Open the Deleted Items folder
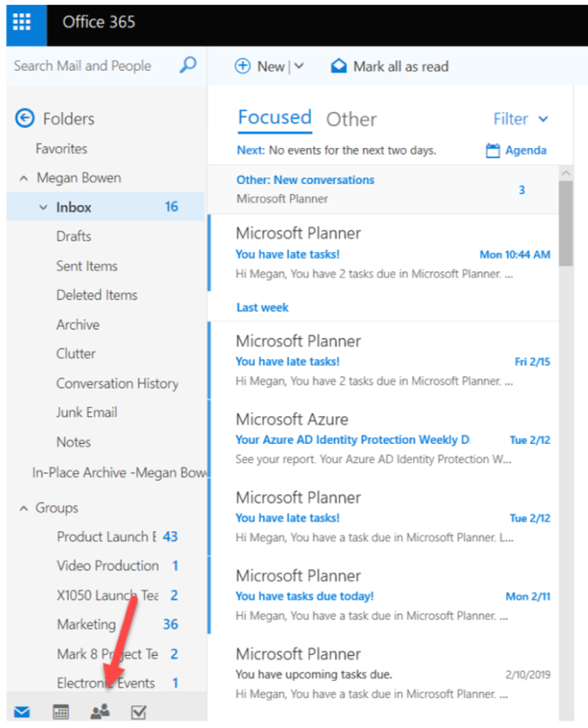588x728 pixels. click(x=97, y=295)
